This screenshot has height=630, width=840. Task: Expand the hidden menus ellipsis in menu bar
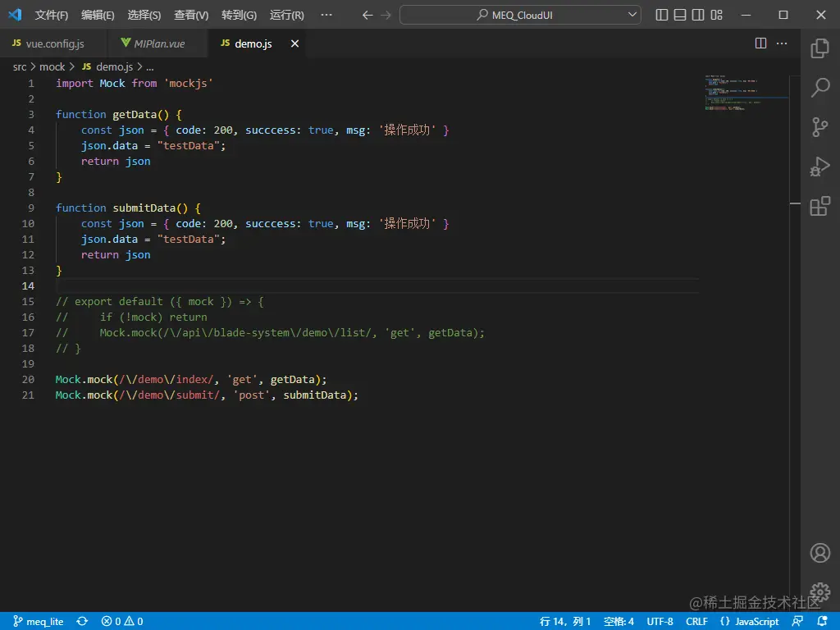pyautogui.click(x=326, y=15)
